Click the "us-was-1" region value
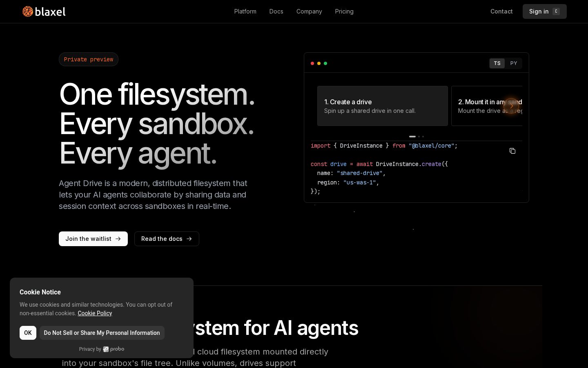The image size is (588, 368). point(360,182)
